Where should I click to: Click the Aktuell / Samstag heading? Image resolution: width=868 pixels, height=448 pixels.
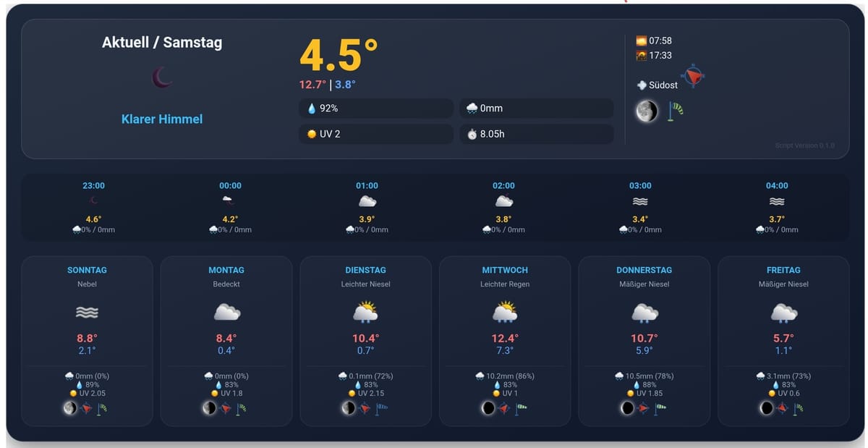coord(162,42)
